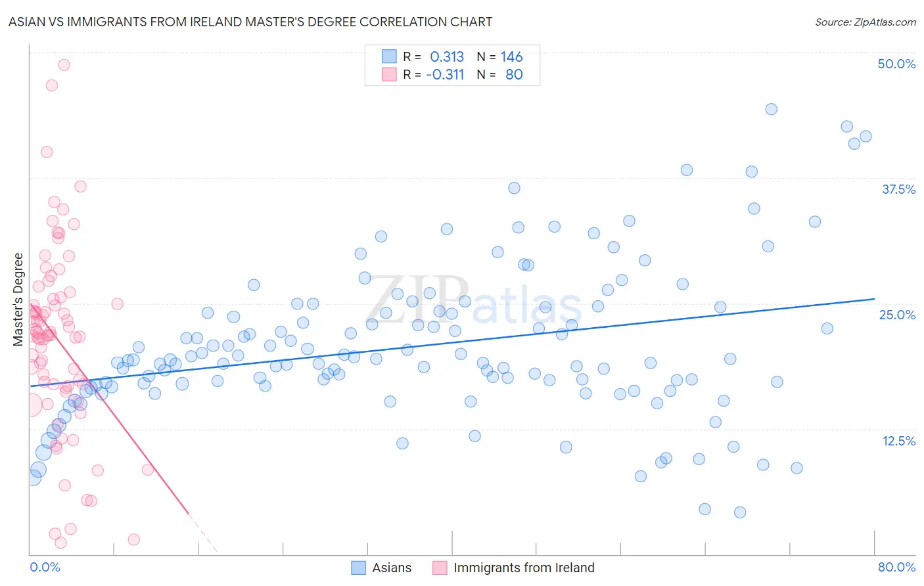Click the pink swatch beside R = -0.311
The width and height of the screenshot is (924, 586).
click(389, 74)
